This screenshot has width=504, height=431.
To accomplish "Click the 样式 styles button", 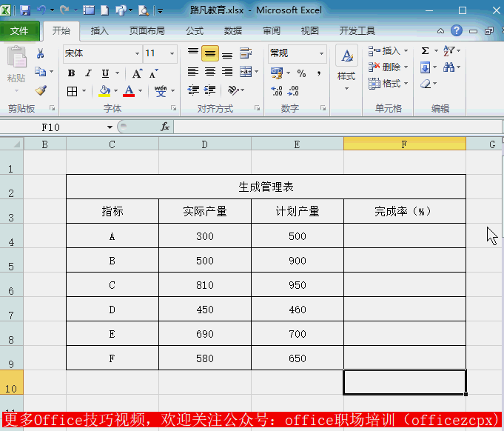I will click(x=346, y=65).
